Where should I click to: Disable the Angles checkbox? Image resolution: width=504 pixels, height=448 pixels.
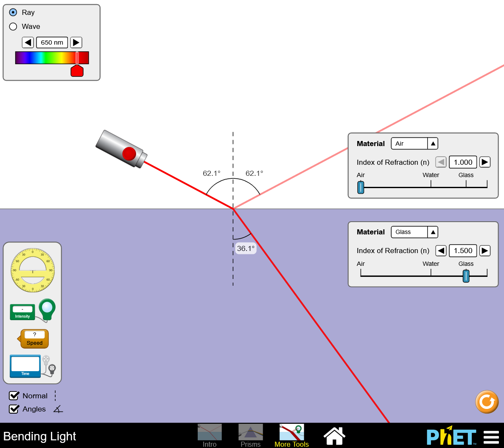click(x=14, y=409)
